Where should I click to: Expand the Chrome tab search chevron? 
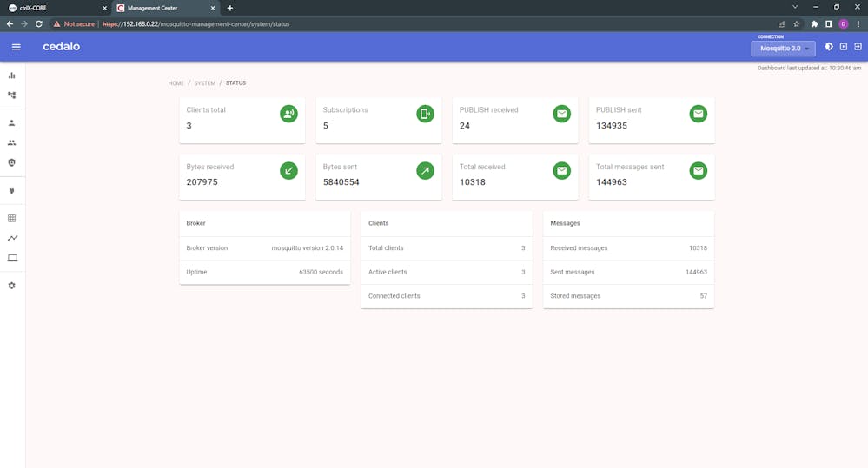click(794, 8)
